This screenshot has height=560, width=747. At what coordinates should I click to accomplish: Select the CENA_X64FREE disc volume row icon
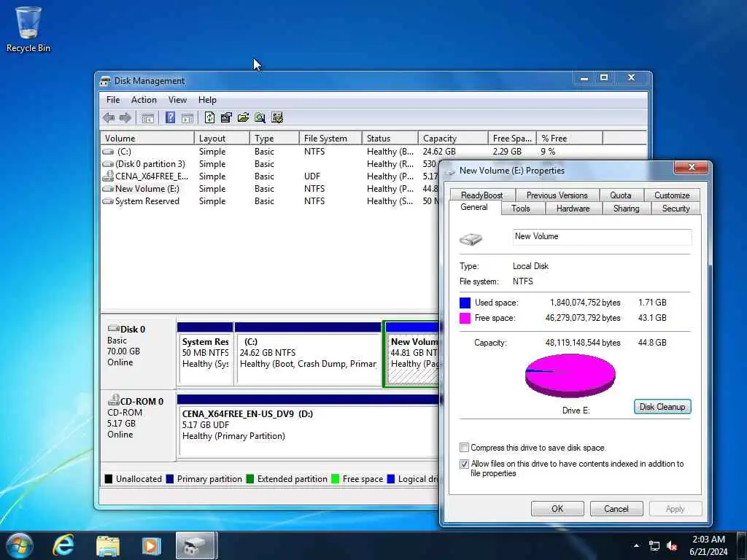tap(108, 176)
